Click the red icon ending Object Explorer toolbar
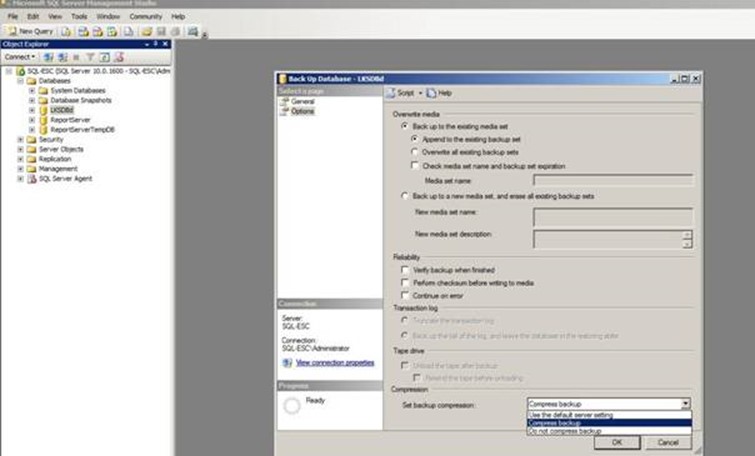The image size is (755, 456). tap(119, 57)
